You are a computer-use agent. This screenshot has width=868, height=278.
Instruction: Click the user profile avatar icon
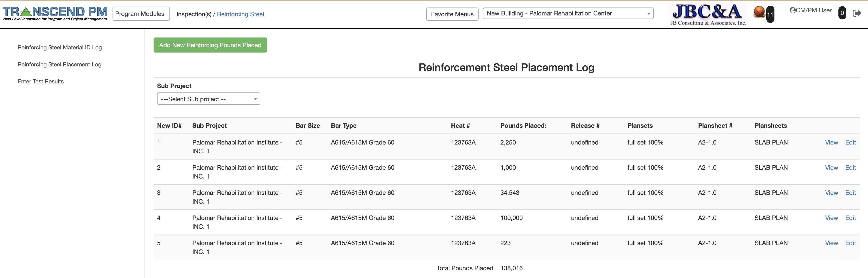(792, 10)
